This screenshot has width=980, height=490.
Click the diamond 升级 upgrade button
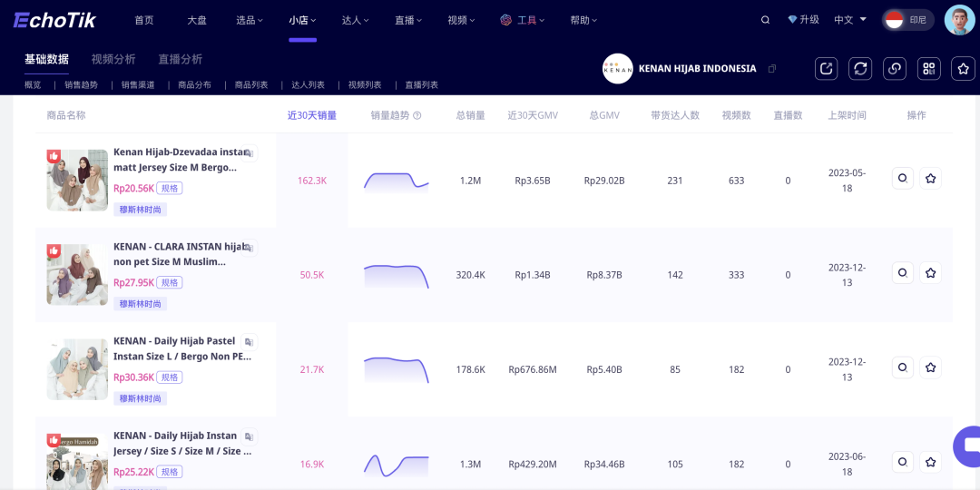803,20
